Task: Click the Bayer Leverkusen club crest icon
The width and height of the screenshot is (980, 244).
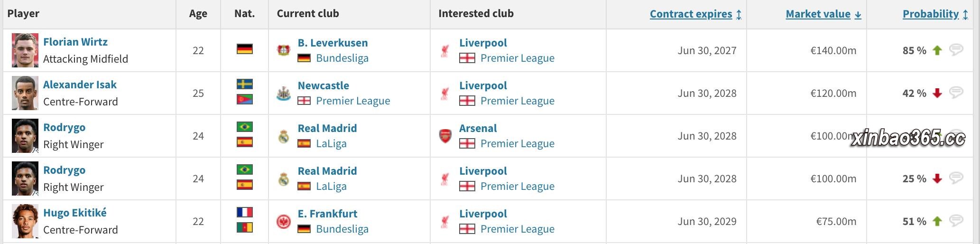Action: point(284,50)
